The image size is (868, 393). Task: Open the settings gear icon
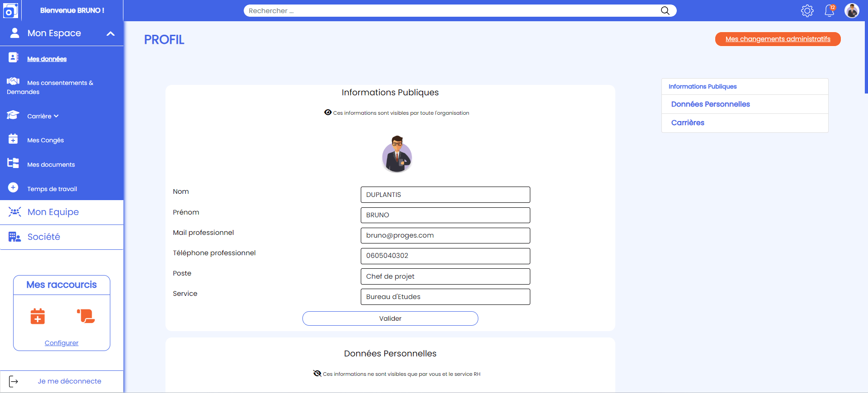(807, 11)
